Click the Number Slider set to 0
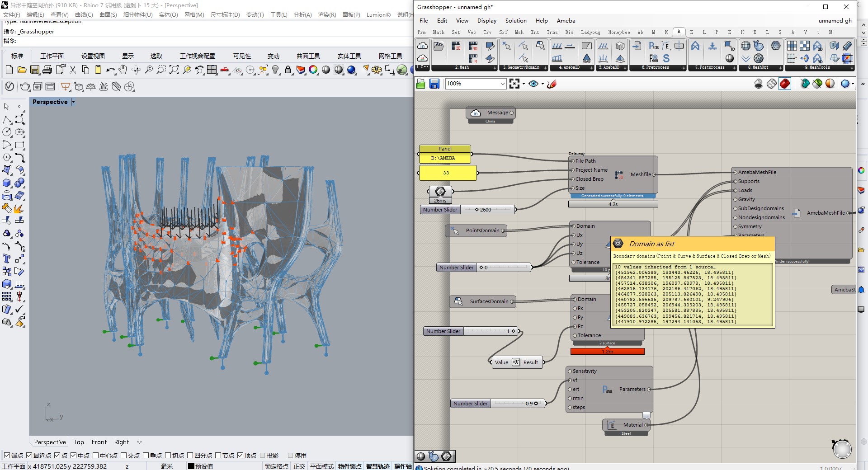 (x=484, y=268)
